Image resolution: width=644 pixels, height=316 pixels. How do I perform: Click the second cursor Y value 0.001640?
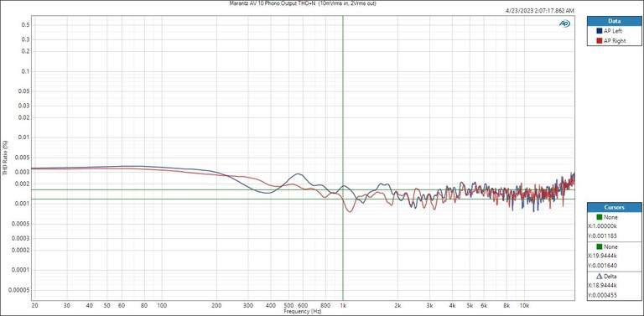tap(603, 266)
